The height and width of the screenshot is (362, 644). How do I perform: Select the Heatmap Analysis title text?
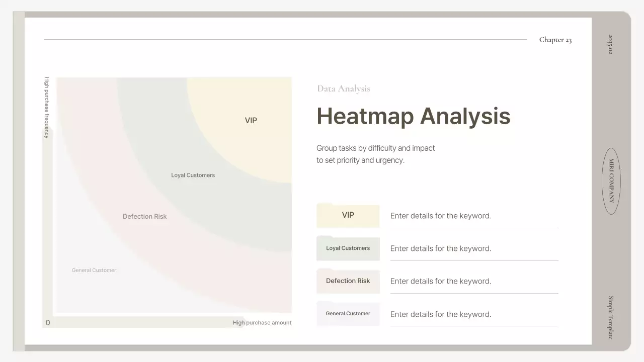(x=413, y=116)
